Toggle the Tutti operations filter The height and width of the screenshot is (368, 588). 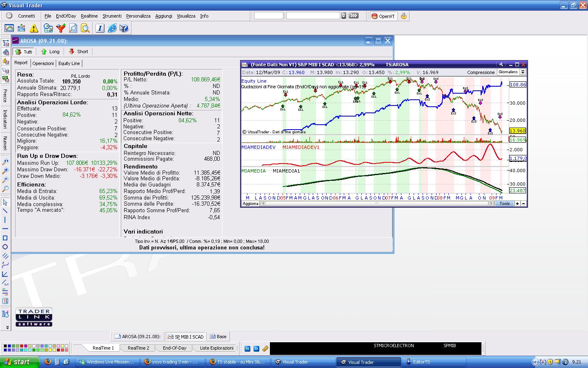pos(23,52)
